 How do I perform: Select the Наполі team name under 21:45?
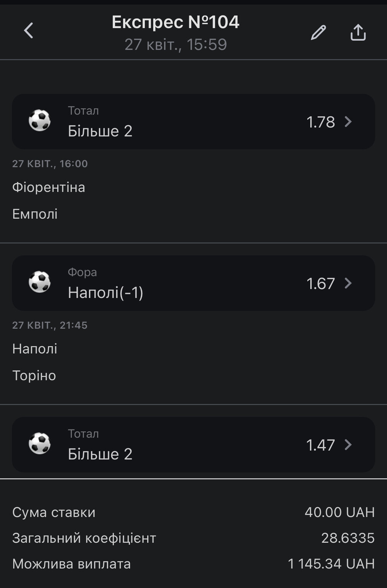click(x=35, y=349)
